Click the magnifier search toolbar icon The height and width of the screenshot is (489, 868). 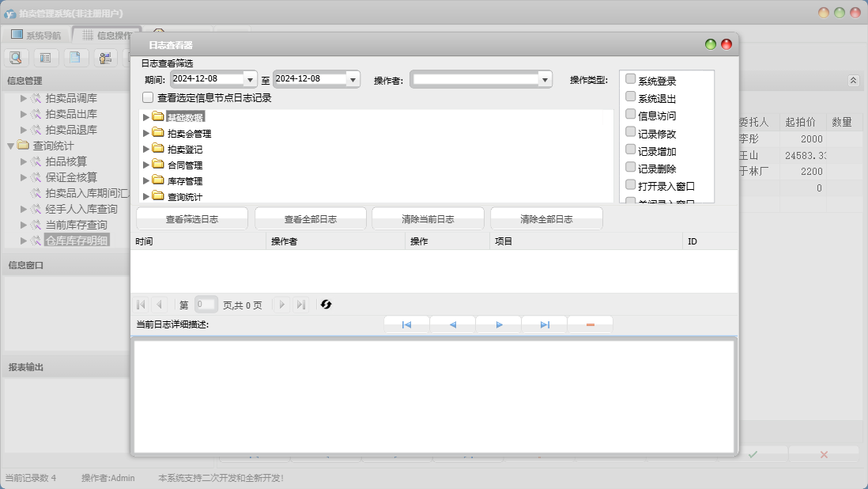click(16, 57)
